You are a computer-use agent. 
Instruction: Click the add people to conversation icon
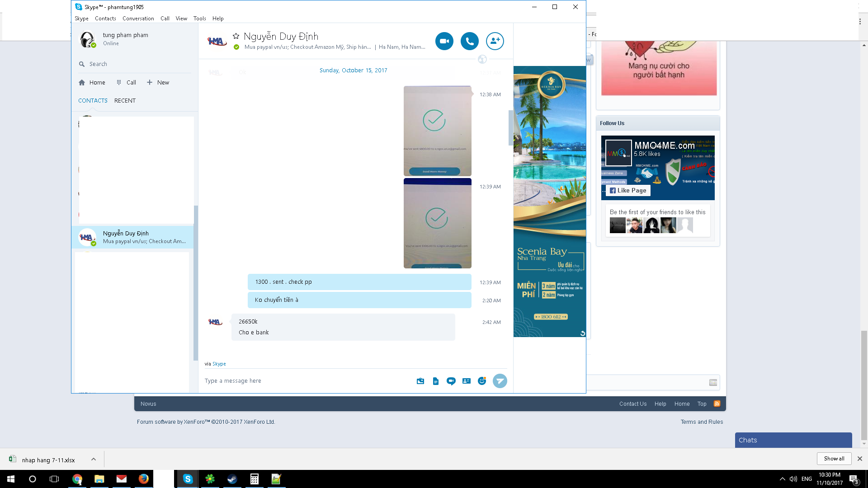click(x=495, y=41)
